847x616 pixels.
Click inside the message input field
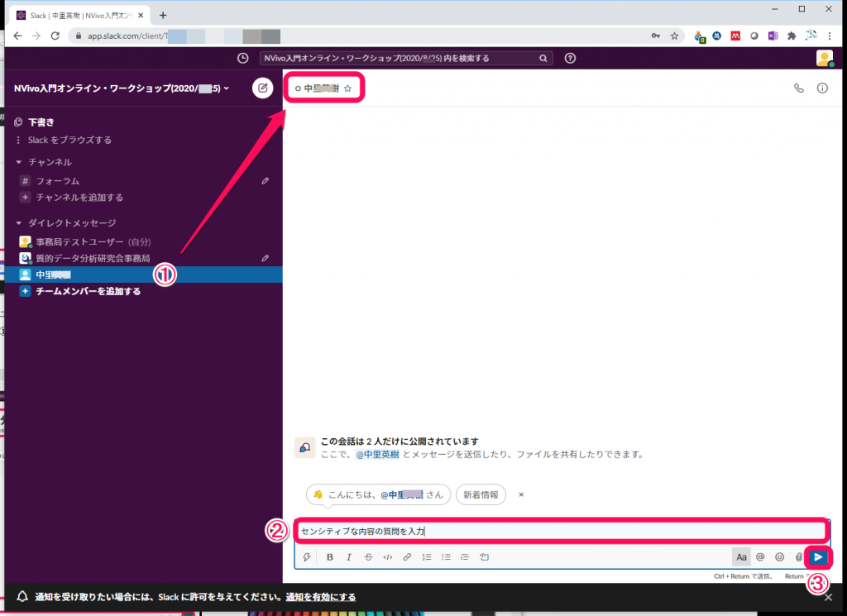coord(561,531)
